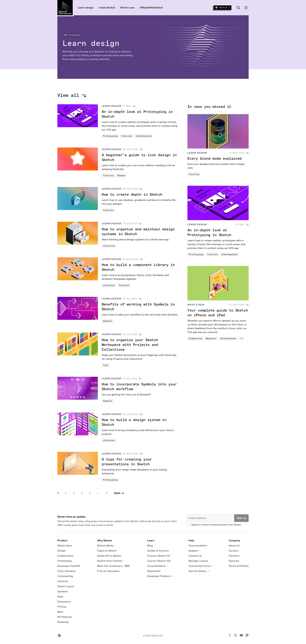Select the Inside Sketch menu tab
This screenshot has width=306, height=644.
pos(106,7)
